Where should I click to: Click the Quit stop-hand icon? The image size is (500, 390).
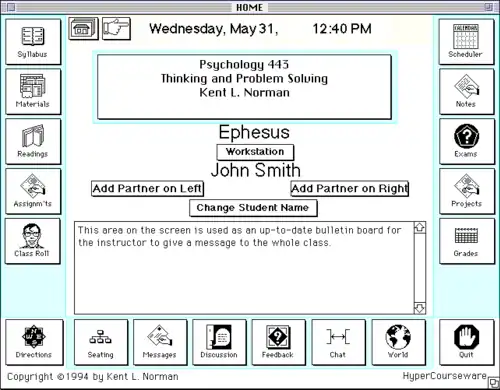point(467,342)
